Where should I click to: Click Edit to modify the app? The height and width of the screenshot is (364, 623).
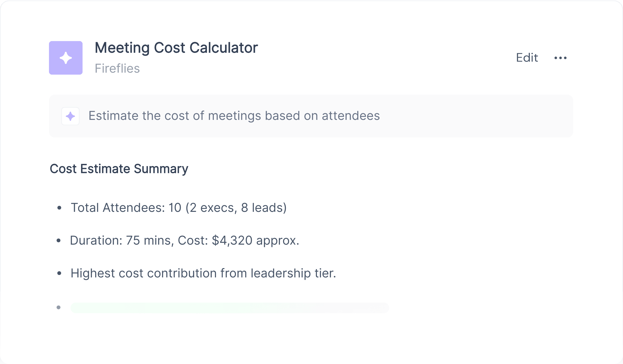point(527,58)
